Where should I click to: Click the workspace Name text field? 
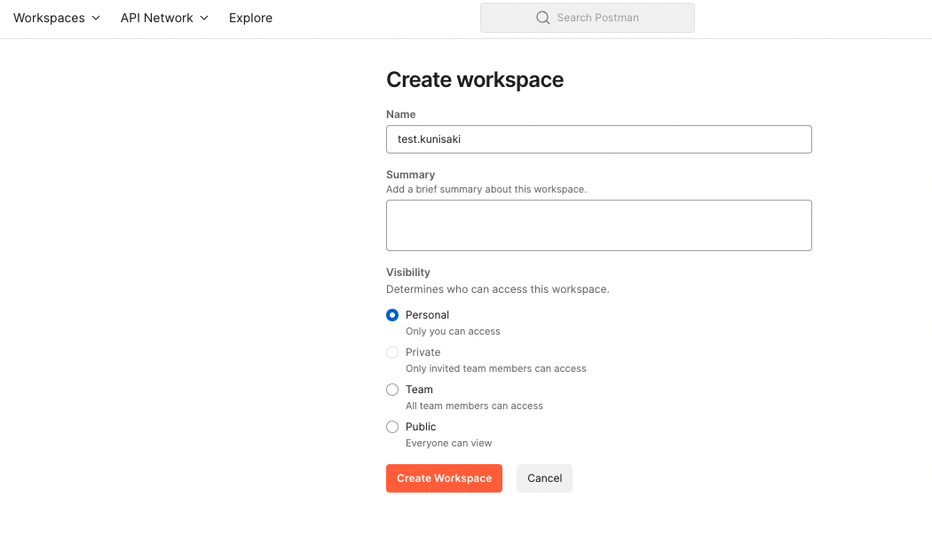(x=599, y=139)
